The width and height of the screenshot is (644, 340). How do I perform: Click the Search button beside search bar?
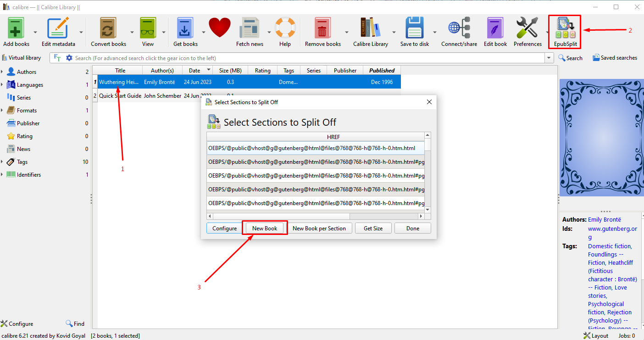tap(570, 58)
